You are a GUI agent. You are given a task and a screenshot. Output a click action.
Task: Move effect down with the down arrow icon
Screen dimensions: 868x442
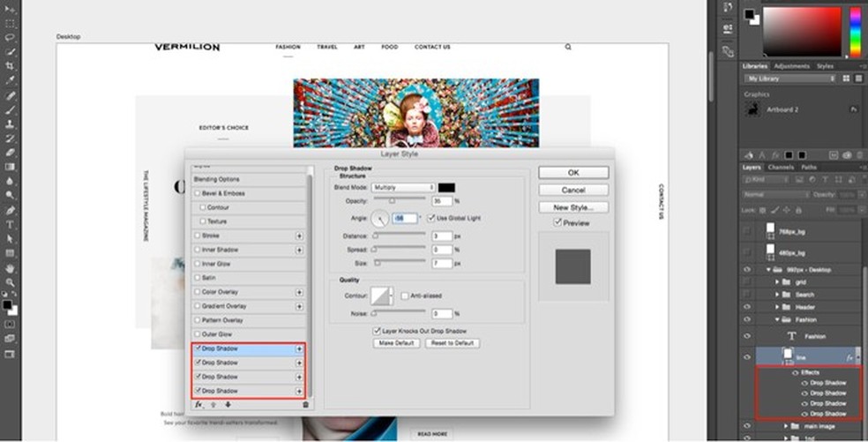[x=228, y=405]
